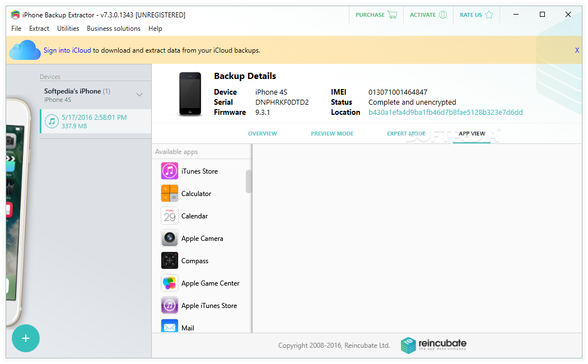
Task: Maximize the iPhone Backup Extractor window
Action: (542, 14)
